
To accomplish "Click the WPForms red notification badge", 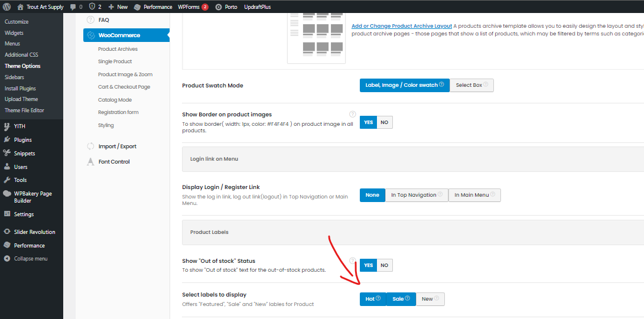I will pyautogui.click(x=205, y=7).
